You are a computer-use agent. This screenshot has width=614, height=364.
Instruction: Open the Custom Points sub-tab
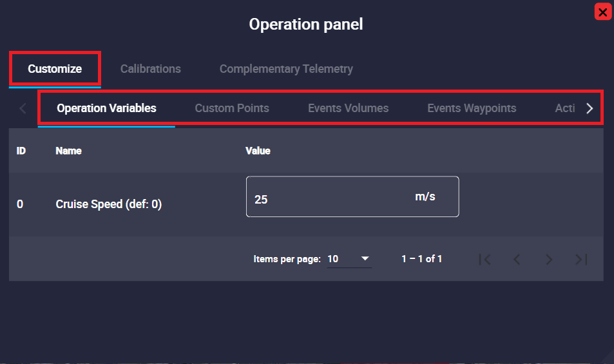[232, 108]
